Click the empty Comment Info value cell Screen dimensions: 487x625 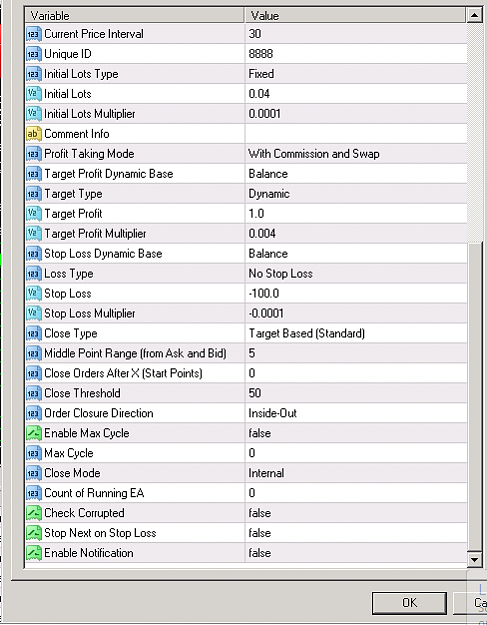point(356,134)
